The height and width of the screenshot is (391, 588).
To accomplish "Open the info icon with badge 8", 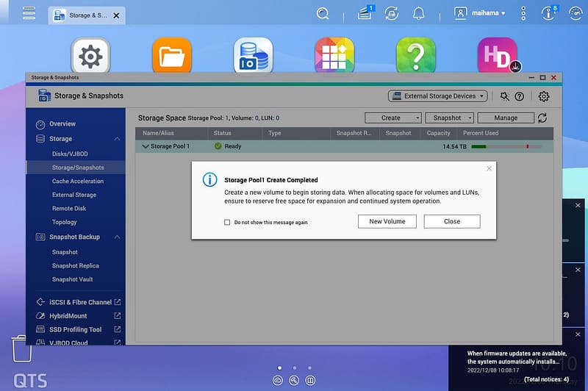I will point(549,13).
